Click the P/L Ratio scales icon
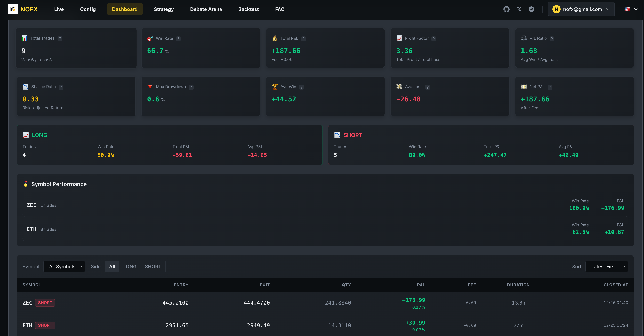The image size is (644, 336). click(524, 38)
